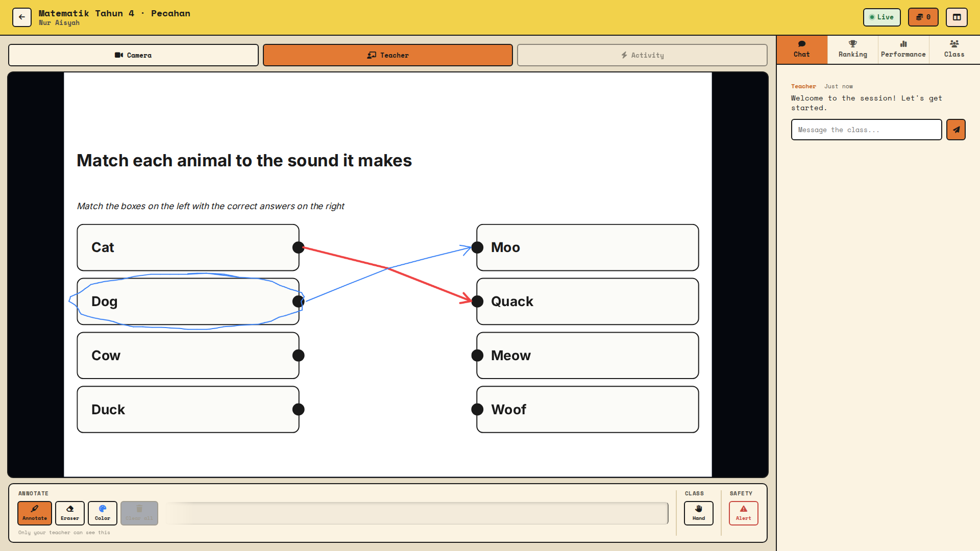Click the Dog box connector dot
The height and width of the screenshot is (551, 980).
tap(299, 302)
